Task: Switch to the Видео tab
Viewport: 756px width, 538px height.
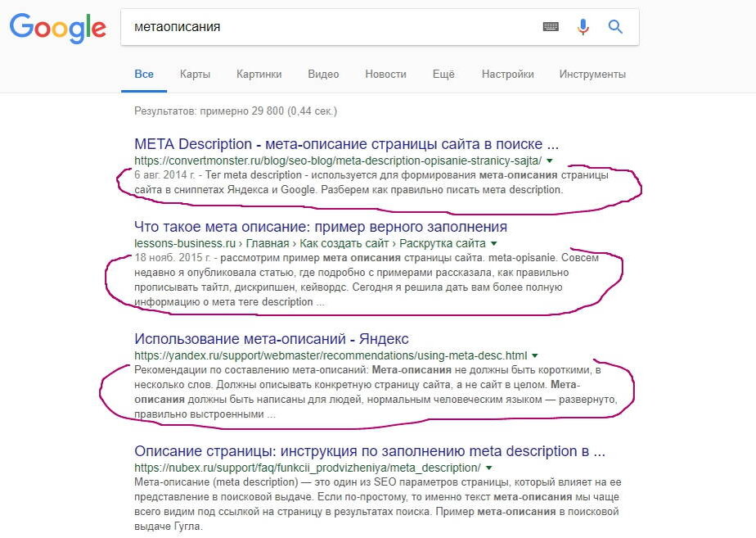Action: pyautogui.click(x=323, y=74)
